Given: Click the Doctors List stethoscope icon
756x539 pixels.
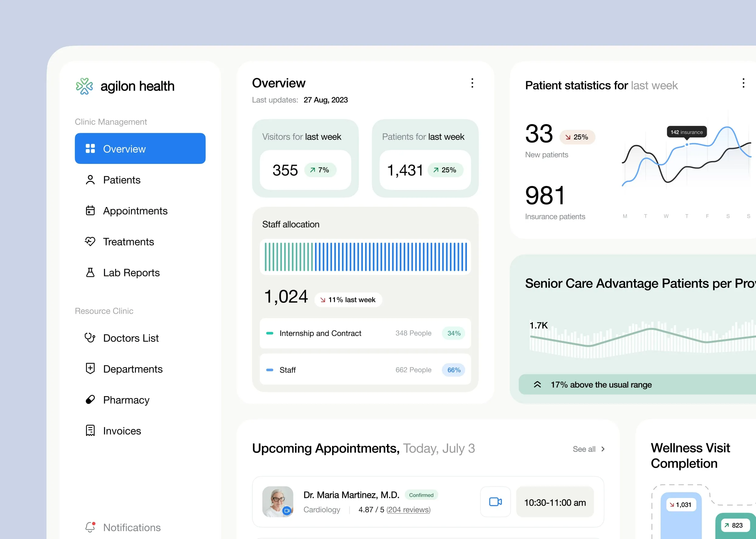Looking at the screenshot, I should (x=90, y=337).
